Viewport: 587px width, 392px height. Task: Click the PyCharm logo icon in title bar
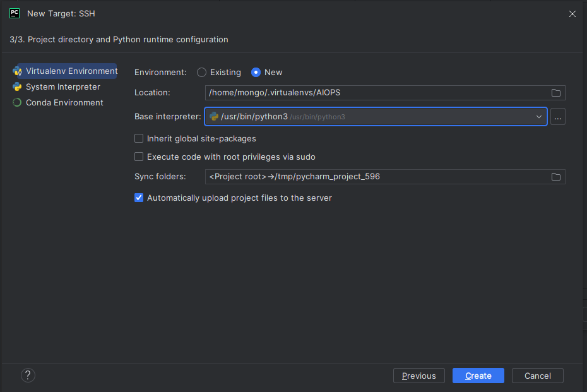[15, 13]
